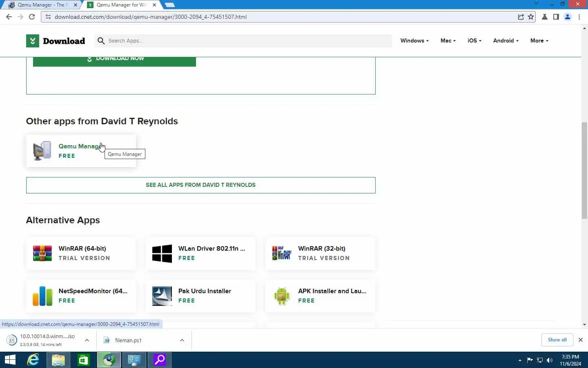
Task: Click the Qemu Manager app icon
Action: pos(42,150)
